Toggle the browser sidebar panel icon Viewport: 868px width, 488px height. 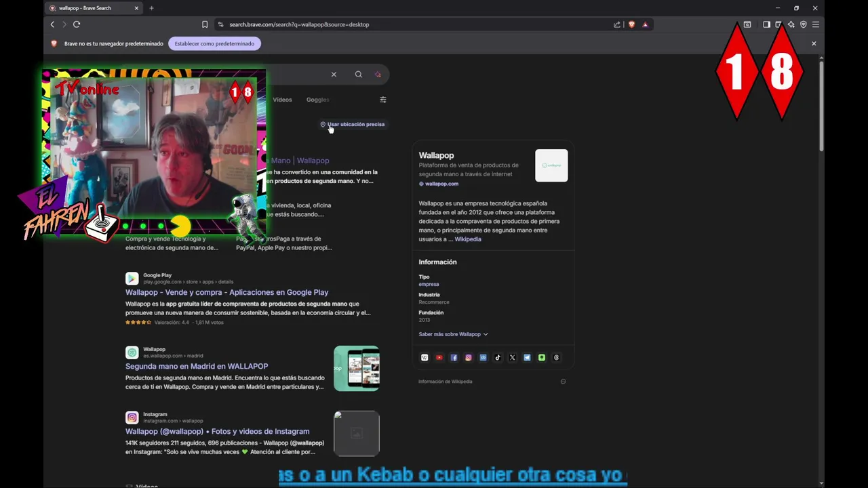tap(766, 24)
